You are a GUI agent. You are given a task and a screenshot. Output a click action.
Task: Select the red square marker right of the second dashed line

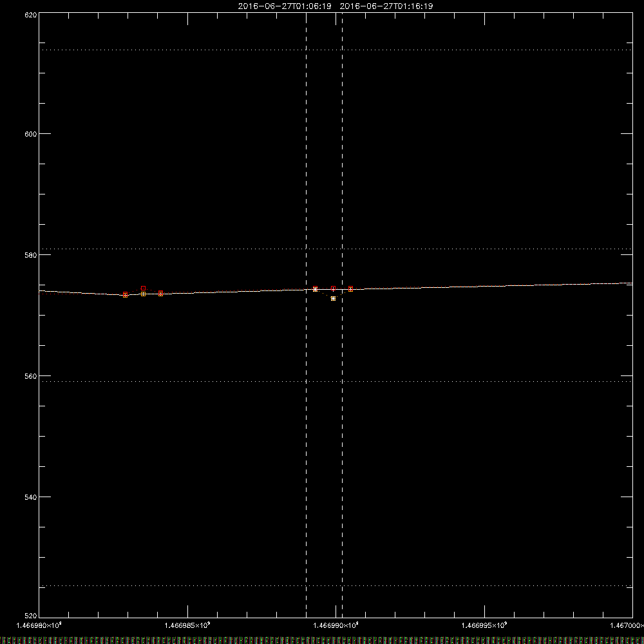pos(351,289)
